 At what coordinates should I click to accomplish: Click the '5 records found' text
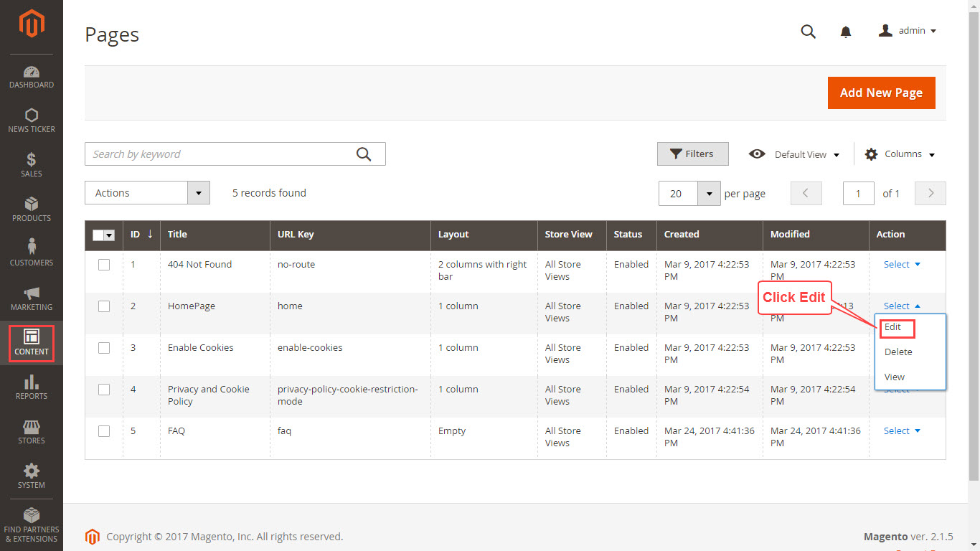tap(269, 193)
